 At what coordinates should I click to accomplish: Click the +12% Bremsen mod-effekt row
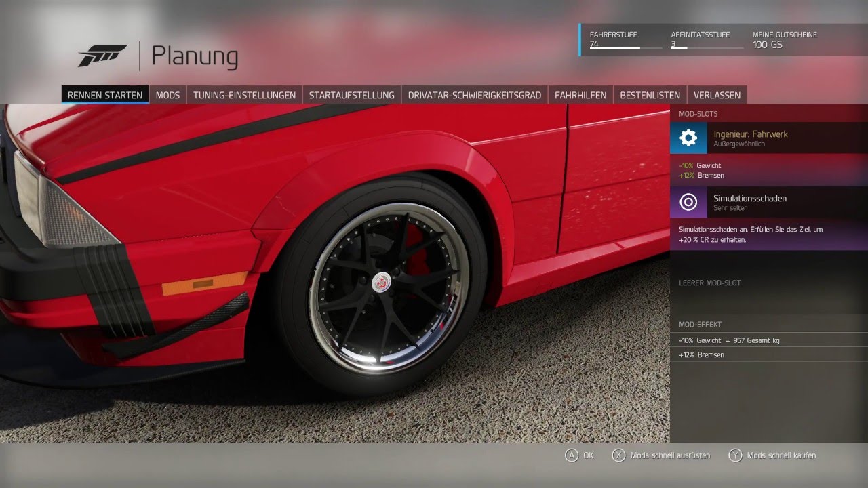click(769, 354)
